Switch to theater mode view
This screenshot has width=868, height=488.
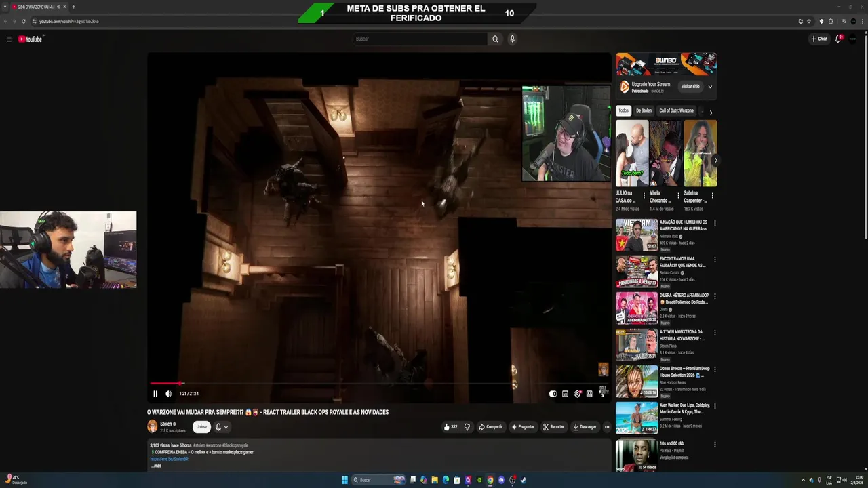(589, 394)
